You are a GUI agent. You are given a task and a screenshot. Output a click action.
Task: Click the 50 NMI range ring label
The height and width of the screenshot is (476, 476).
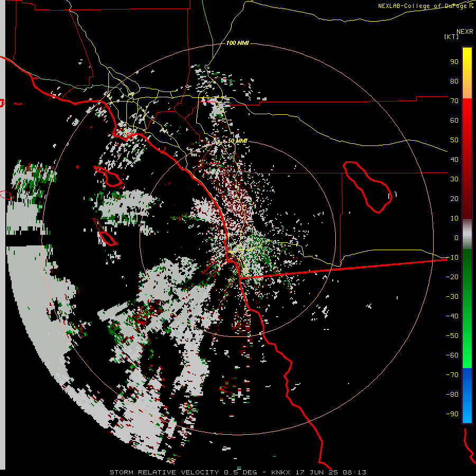pyautogui.click(x=237, y=141)
